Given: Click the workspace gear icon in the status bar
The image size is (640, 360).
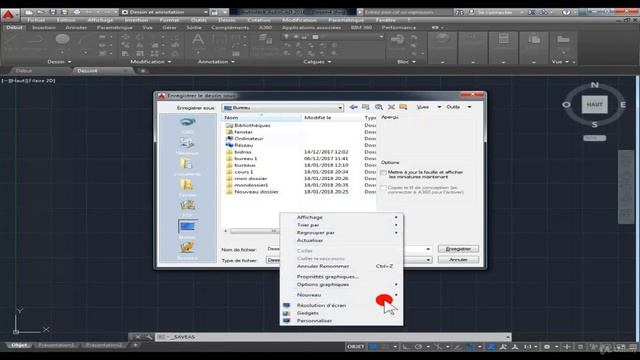Looking at the screenshot, I should (547, 347).
